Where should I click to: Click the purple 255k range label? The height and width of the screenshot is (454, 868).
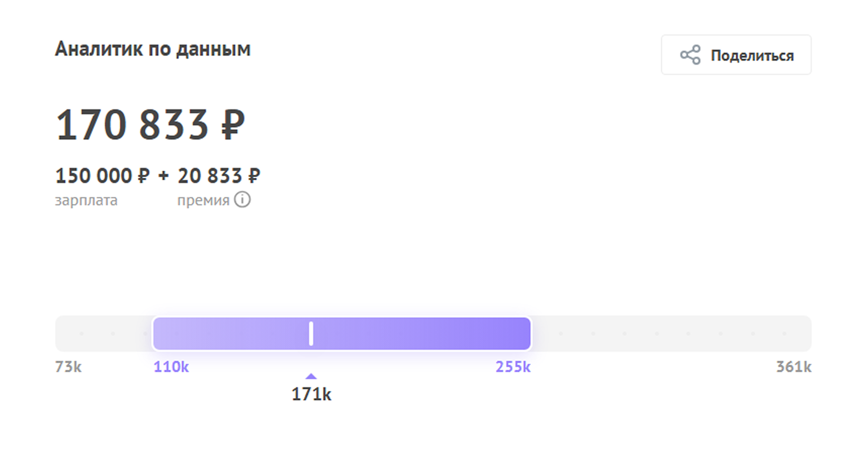point(513,367)
